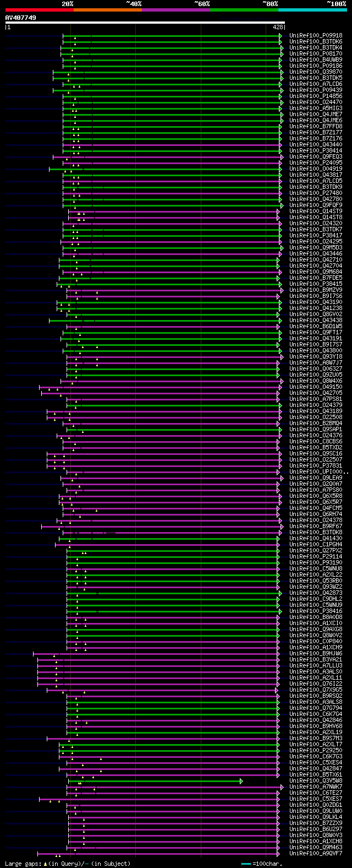Select truncated label UniRef100_UPI000..
This screenshot has width=352, height=868.
(319, 472)
